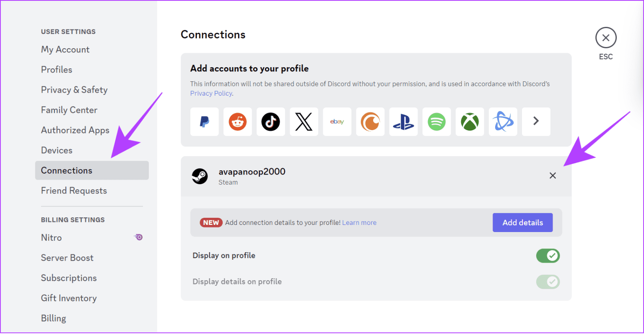This screenshot has width=644, height=334.
Task: Connect your Spotify account
Action: 436,122
